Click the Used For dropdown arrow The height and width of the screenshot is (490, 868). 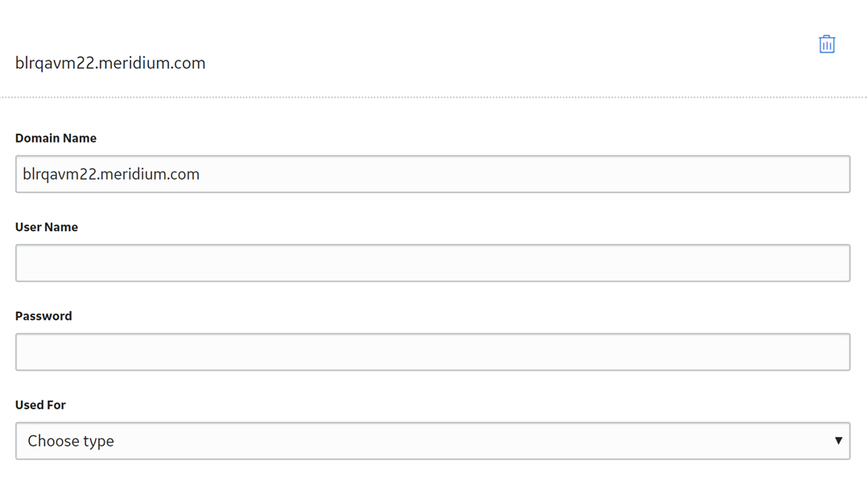838,441
